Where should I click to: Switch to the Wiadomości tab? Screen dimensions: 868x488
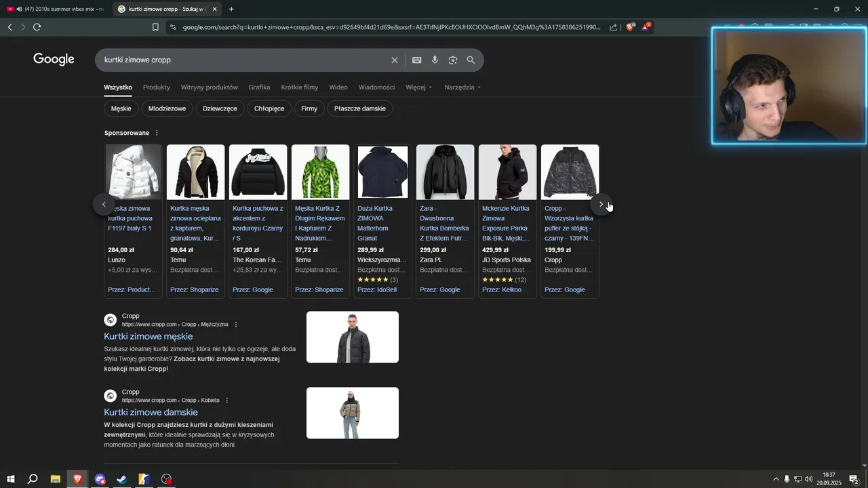[x=376, y=87]
